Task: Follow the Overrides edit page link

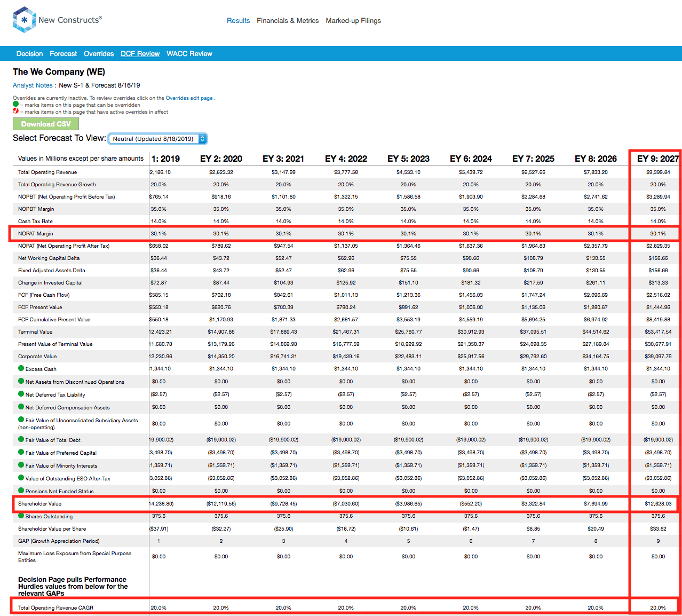Action: click(x=189, y=98)
